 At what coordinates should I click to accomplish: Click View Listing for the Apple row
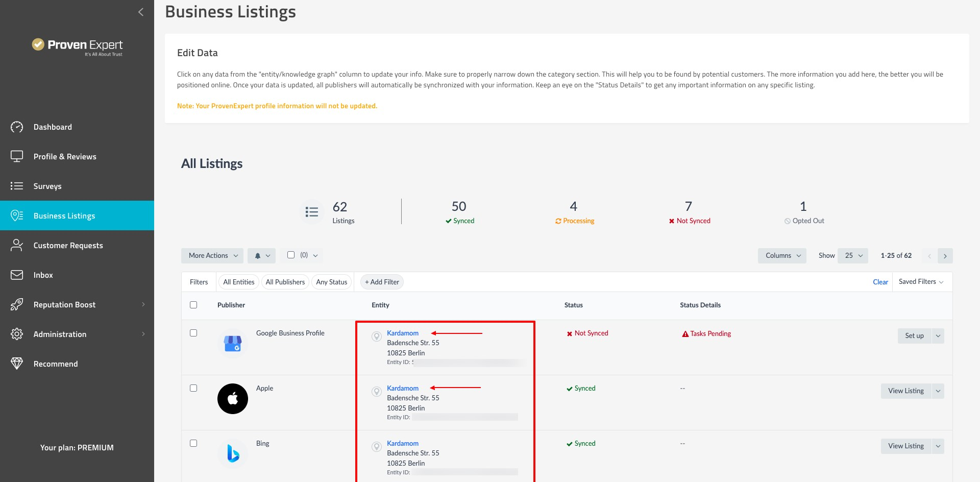click(x=906, y=391)
